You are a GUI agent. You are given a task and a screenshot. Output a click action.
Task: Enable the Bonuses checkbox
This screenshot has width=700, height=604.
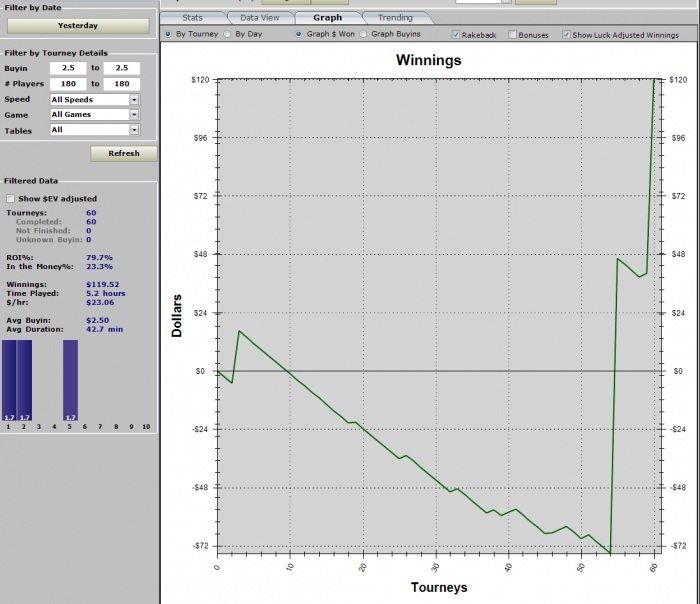point(512,34)
